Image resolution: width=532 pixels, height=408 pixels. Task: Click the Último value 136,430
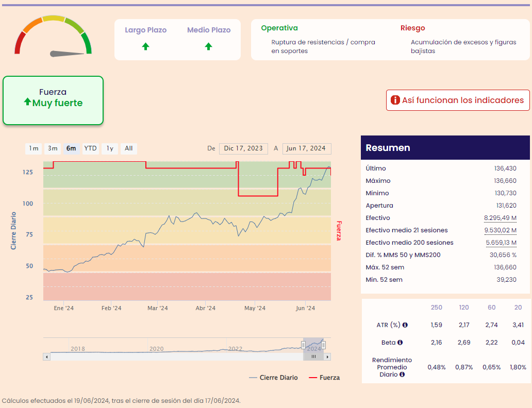tap(505, 168)
